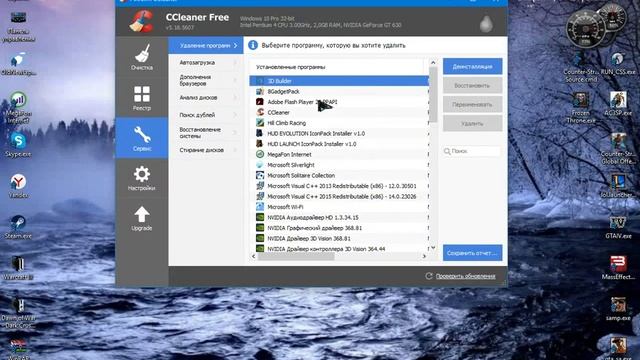Open MassEffect desktop shortcut
640x360 pixels.
pyautogui.click(x=618, y=267)
